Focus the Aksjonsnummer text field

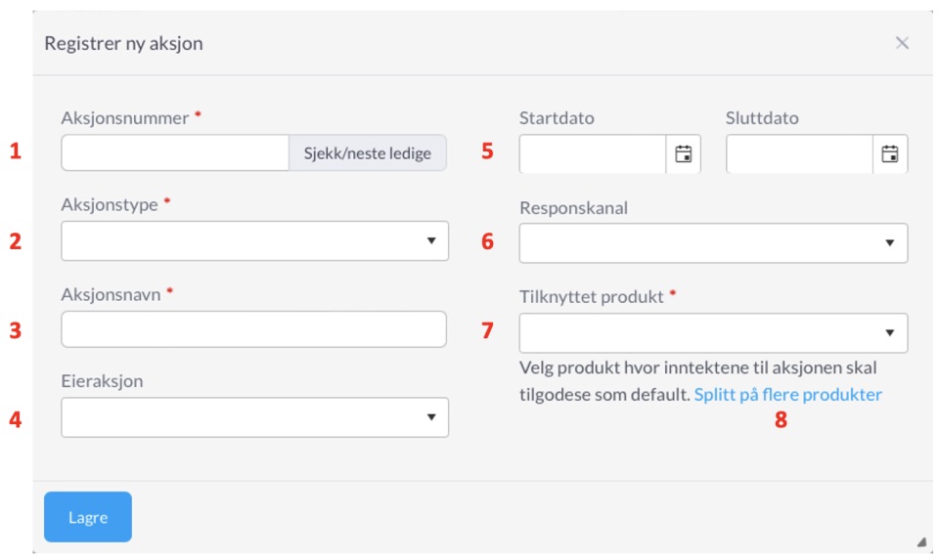click(x=175, y=153)
